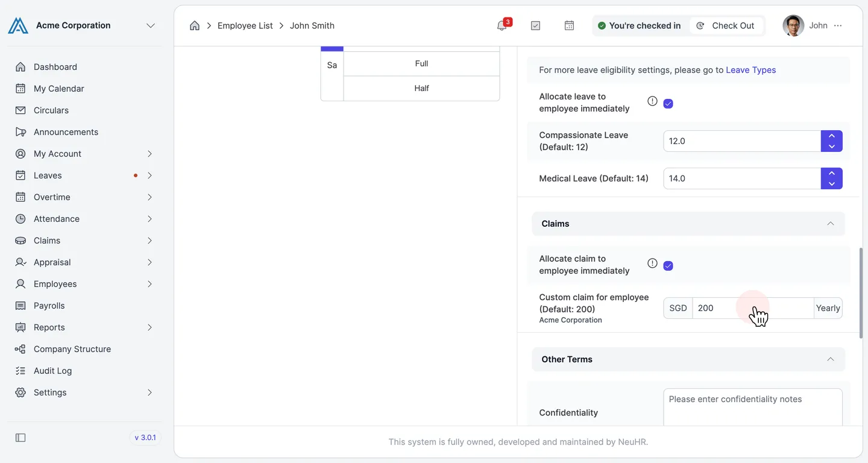
Task: Click the Acme Corporation logo icon
Action: (18, 25)
